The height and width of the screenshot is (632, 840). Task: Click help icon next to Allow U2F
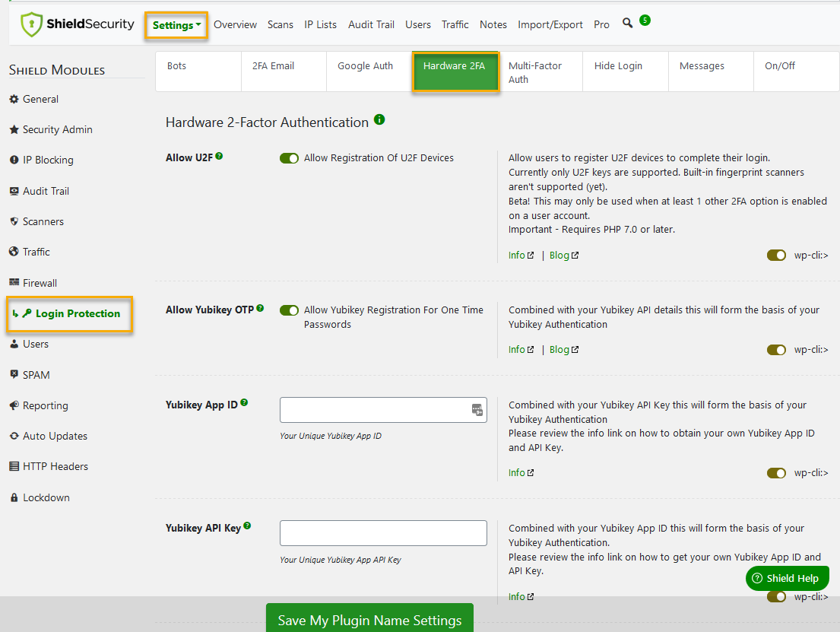pos(219,156)
